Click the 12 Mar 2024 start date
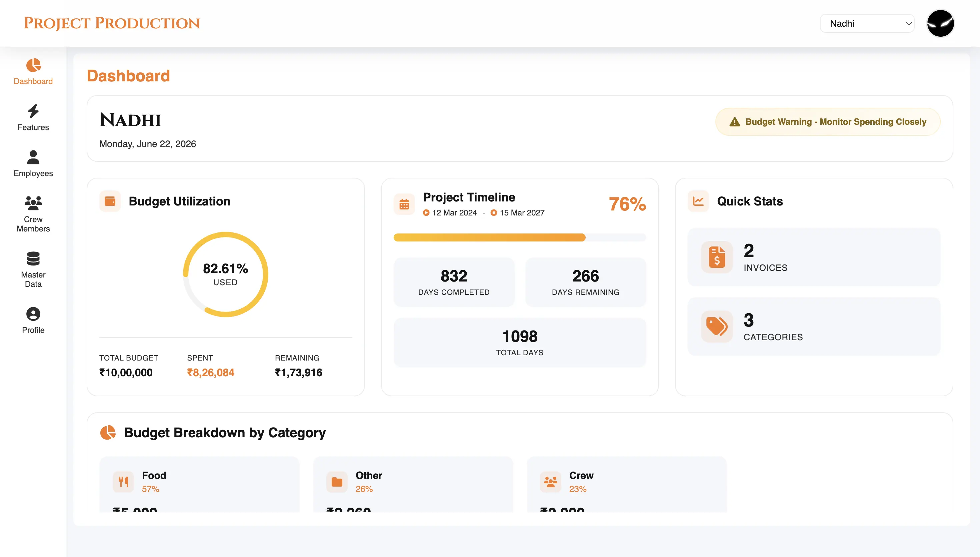The height and width of the screenshot is (557, 980). 454,213
